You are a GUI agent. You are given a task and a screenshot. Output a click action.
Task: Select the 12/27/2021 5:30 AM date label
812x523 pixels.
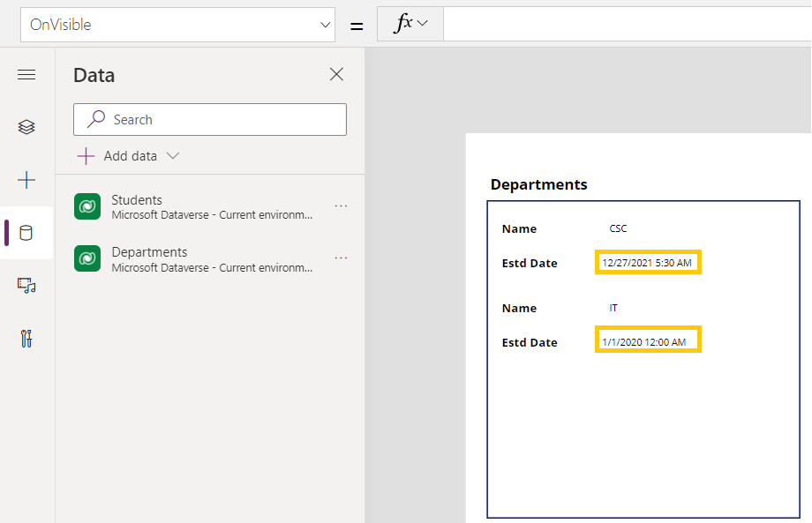(x=648, y=263)
